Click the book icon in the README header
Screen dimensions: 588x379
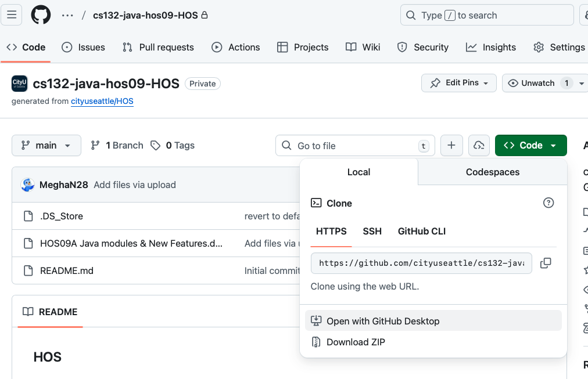(x=28, y=312)
